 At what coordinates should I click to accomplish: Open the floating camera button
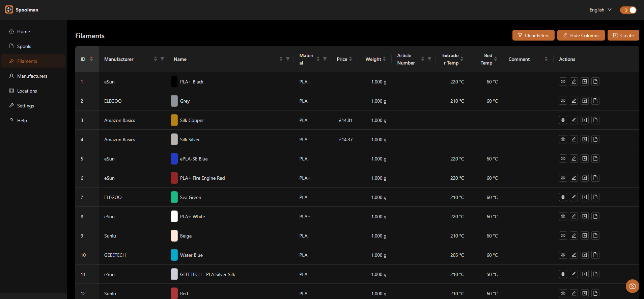632,286
